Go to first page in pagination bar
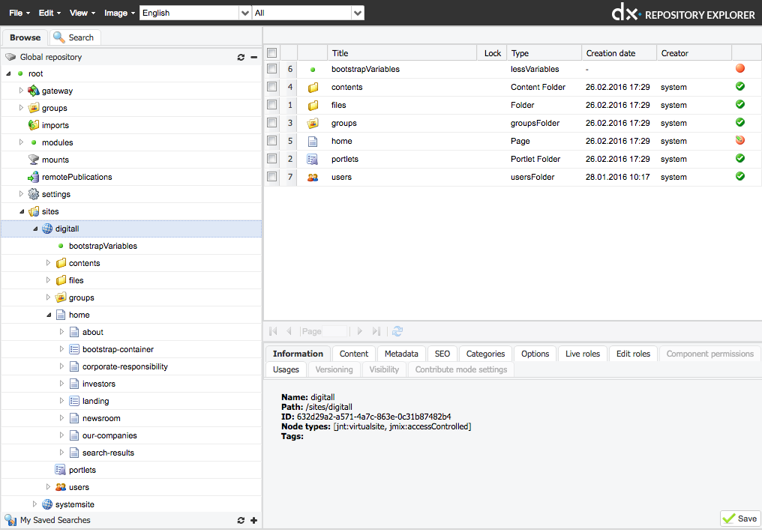The image size is (762, 532). coord(273,331)
